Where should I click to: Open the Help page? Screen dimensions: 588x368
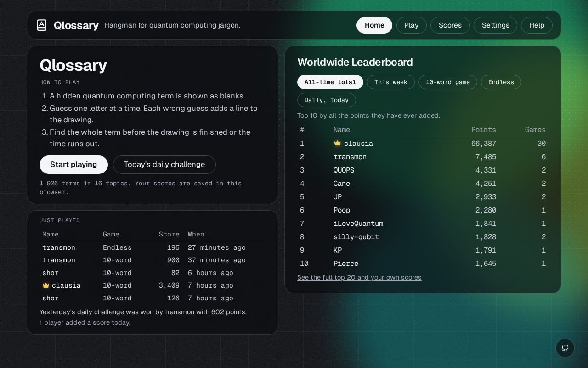click(x=537, y=25)
